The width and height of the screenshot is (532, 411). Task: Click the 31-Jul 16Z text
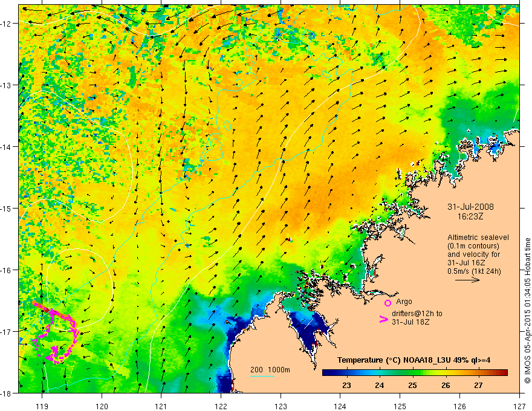point(466,262)
